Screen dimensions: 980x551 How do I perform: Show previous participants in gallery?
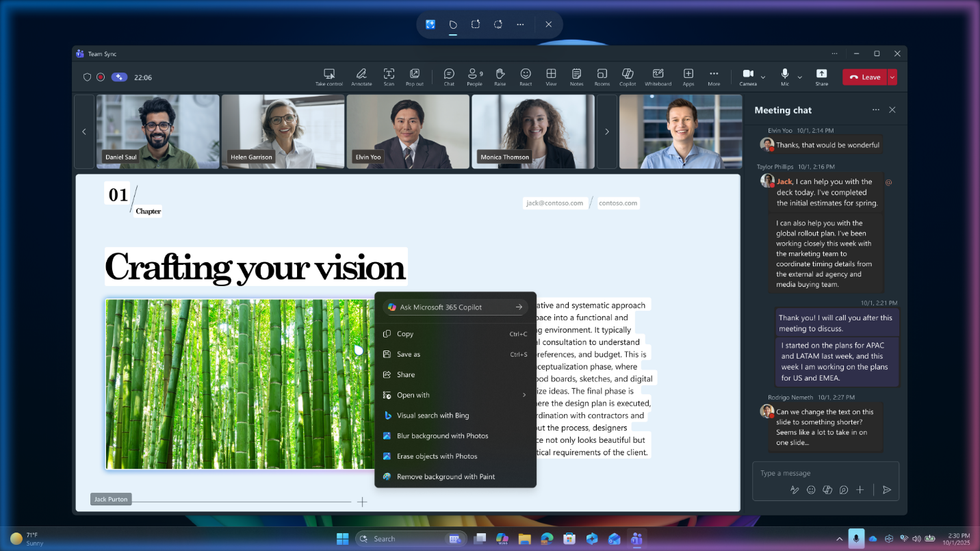point(84,131)
